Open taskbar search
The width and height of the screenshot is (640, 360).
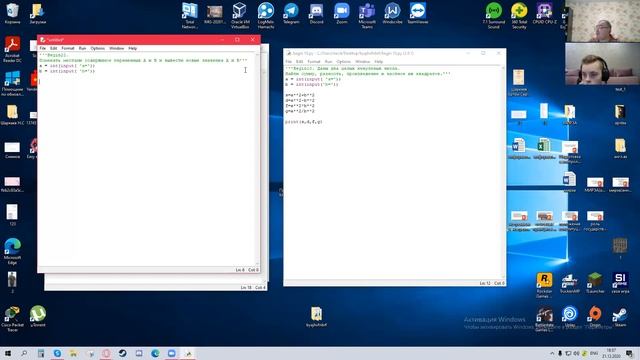click(24, 353)
